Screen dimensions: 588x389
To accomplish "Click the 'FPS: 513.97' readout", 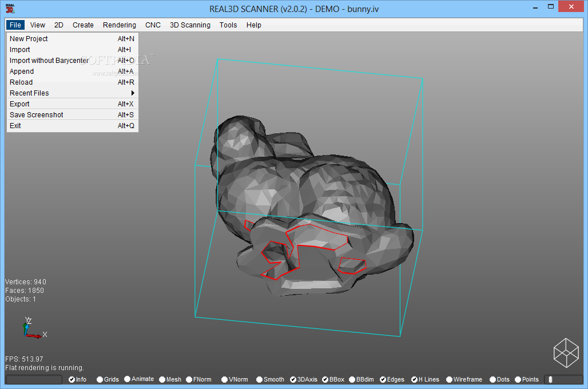I will (x=24, y=359).
